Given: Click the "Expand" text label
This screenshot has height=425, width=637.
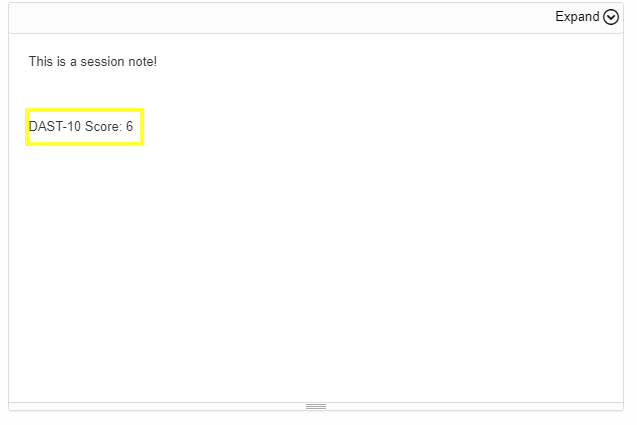Looking at the screenshot, I should [577, 17].
